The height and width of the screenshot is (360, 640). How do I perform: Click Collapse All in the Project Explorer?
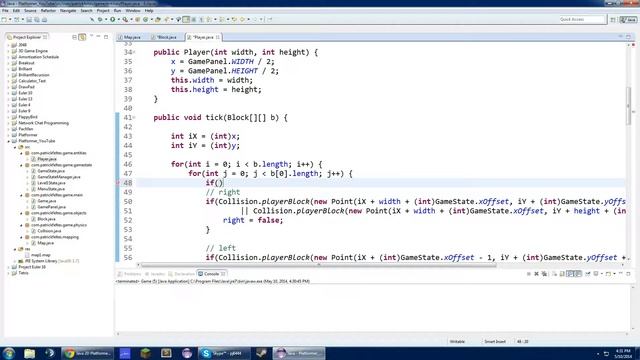coord(74,37)
